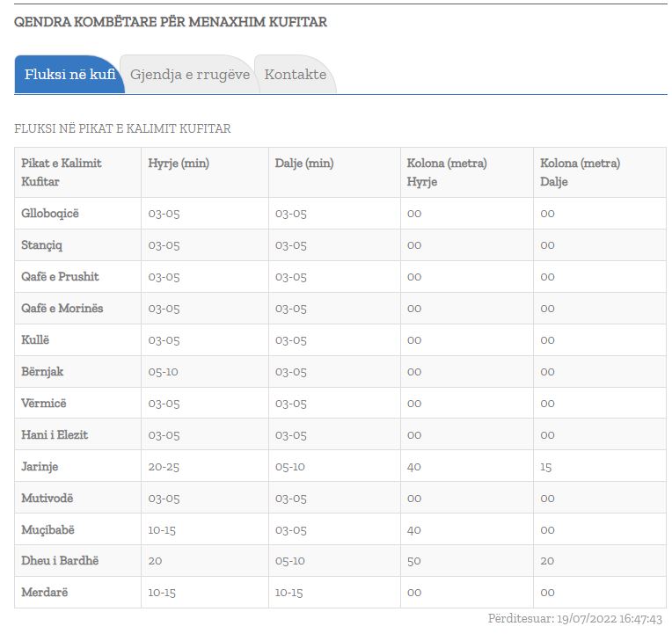Click the Dalje (min) column header
This screenshot has height=641, width=672.
304,164
